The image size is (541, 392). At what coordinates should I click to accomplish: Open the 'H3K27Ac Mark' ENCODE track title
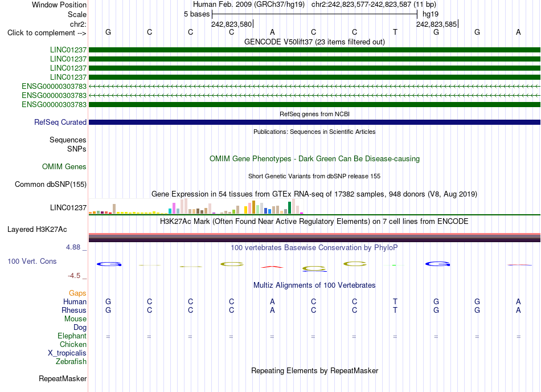pyautogui.click(x=314, y=221)
